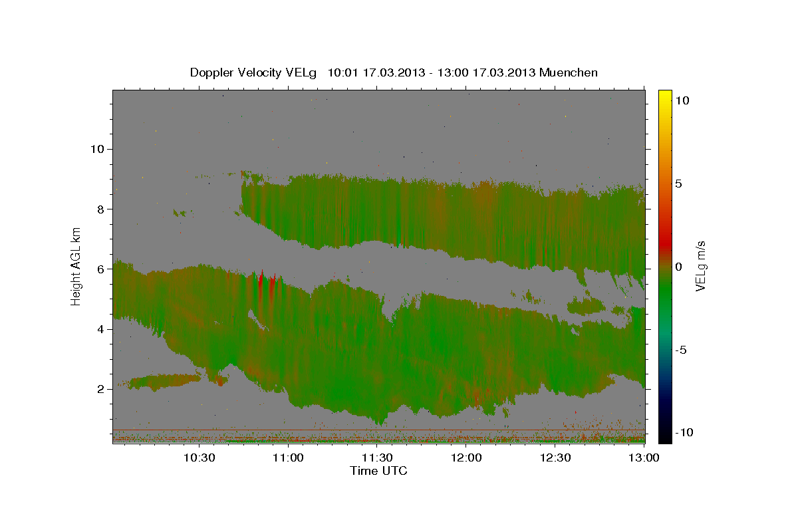Click the '12:00' time axis label
The height and width of the screenshot is (532, 798).
click(x=466, y=458)
